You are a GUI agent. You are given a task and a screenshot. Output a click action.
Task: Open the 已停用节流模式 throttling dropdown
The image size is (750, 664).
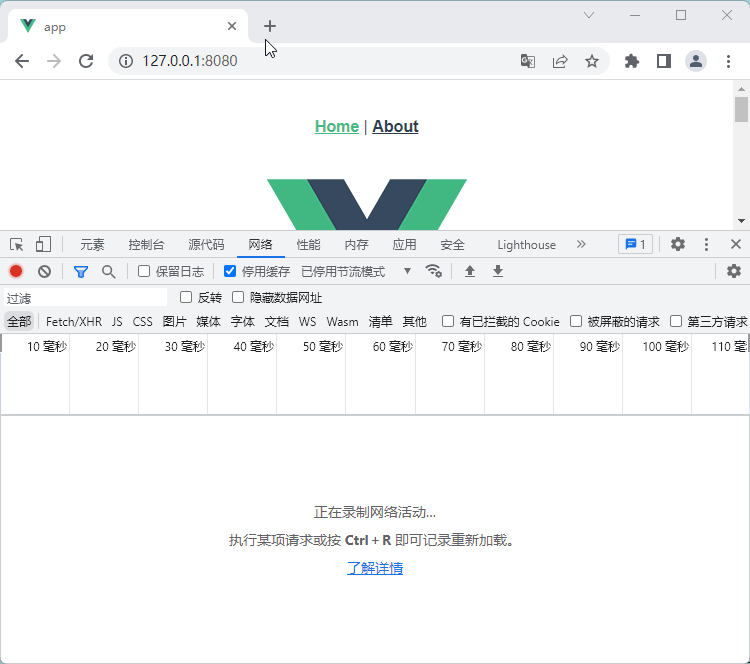[356, 272]
